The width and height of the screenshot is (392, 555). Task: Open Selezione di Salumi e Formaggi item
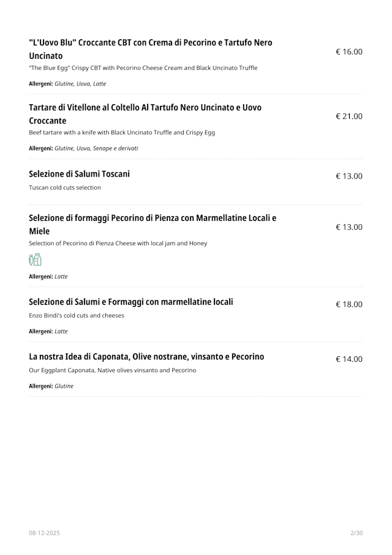(130, 302)
